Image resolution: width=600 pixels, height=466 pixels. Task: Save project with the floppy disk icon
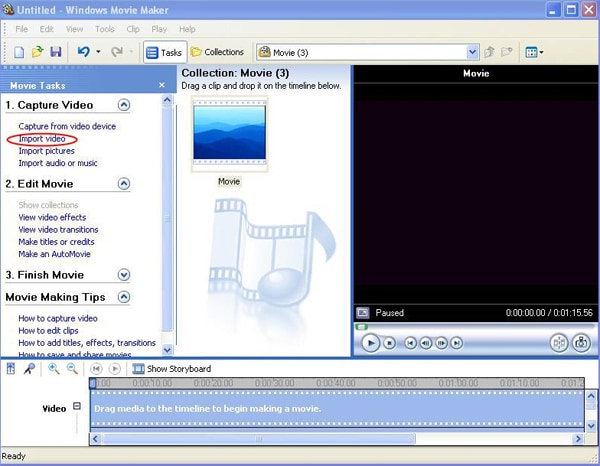point(56,52)
